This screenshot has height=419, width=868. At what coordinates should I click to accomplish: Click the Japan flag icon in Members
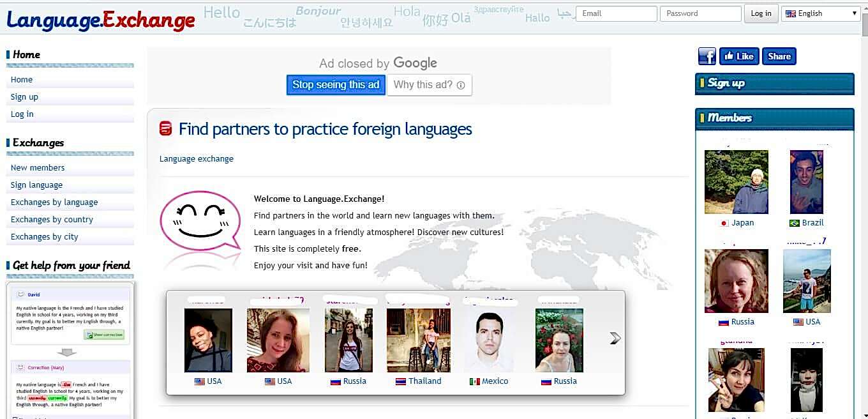point(724,224)
